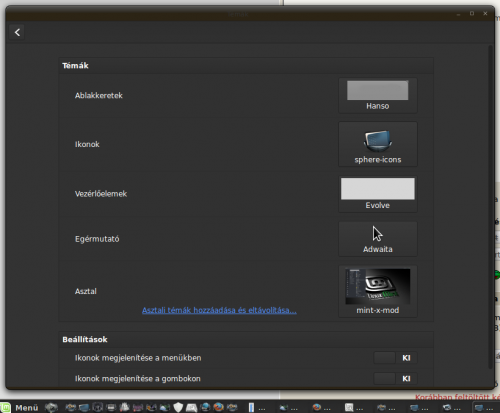Click the Egérmutató label
The width and height of the screenshot is (500, 413).
click(97, 239)
